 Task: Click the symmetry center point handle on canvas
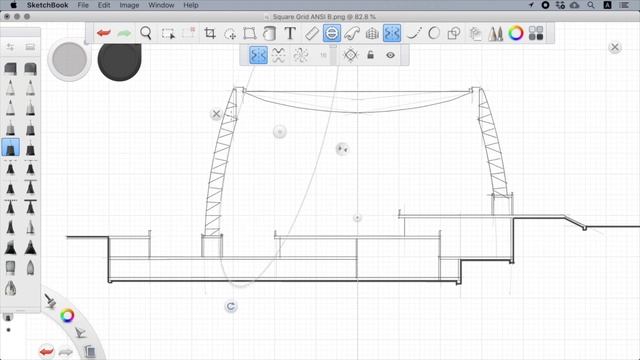(357, 218)
